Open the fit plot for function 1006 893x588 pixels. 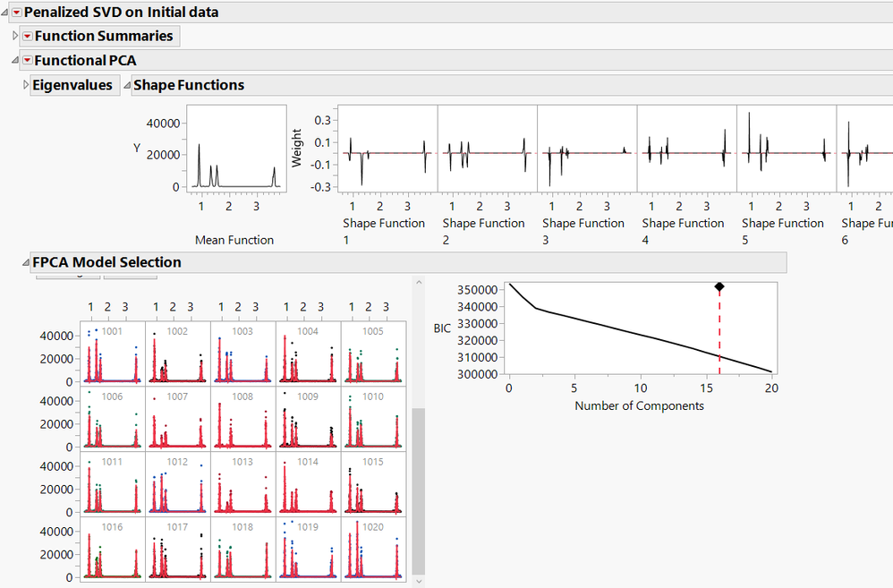click(x=113, y=419)
